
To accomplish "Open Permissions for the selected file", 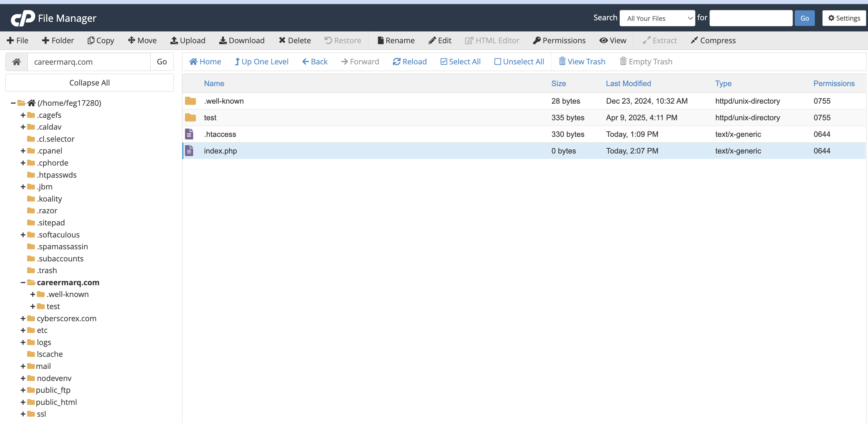I will click(x=559, y=40).
